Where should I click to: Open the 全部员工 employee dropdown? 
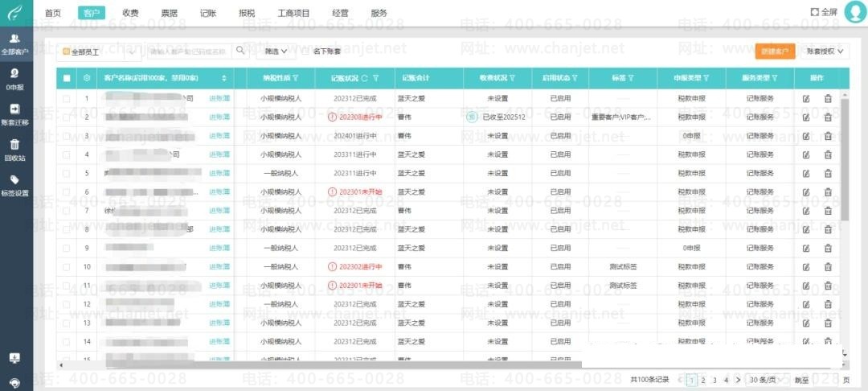pyautogui.click(x=99, y=51)
